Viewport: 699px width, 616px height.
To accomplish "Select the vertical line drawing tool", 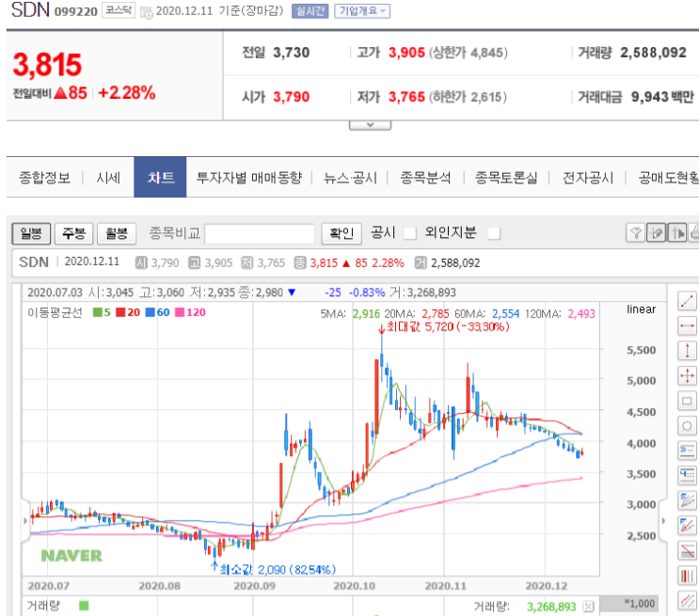I will [x=687, y=351].
